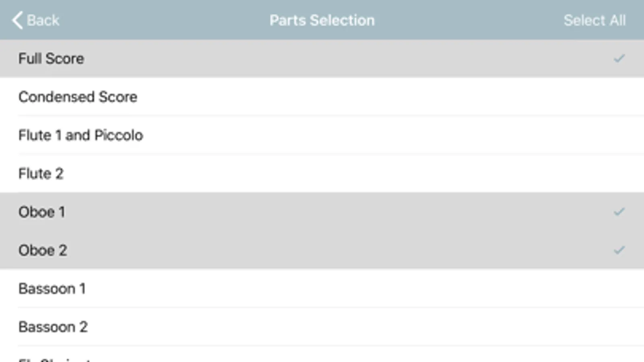This screenshot has height=362, width=644.
Task: Uncheck the Oboe 1 part
Action: click(42, 212)
